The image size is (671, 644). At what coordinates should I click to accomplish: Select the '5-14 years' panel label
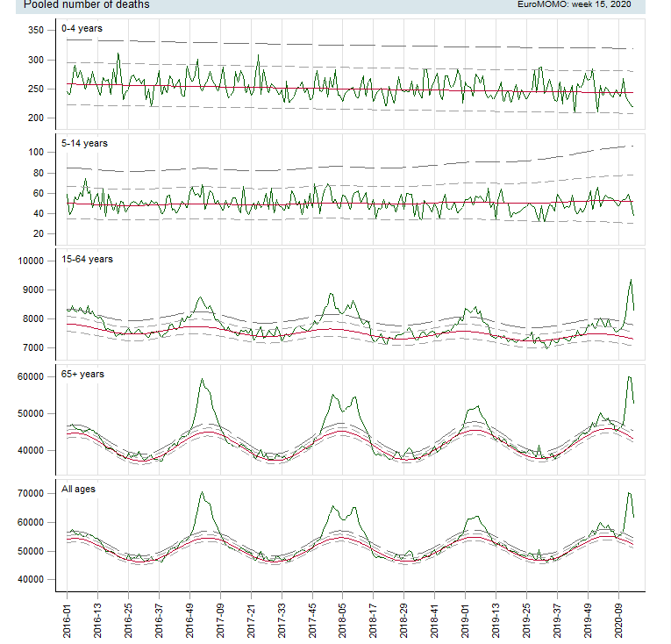pos(84,142)
